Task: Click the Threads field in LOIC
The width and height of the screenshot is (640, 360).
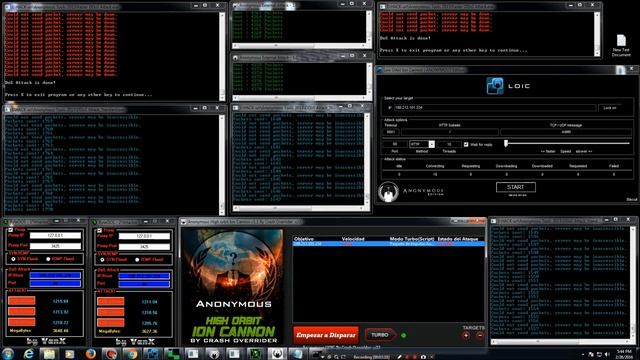Action: tap(449, 144)
